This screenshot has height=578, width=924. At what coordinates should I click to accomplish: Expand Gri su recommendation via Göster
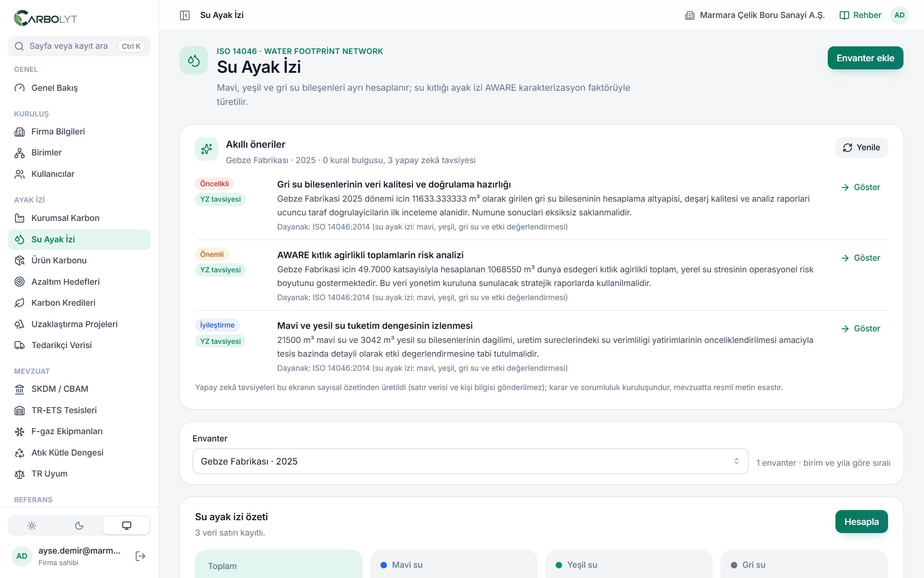point(861,188)
